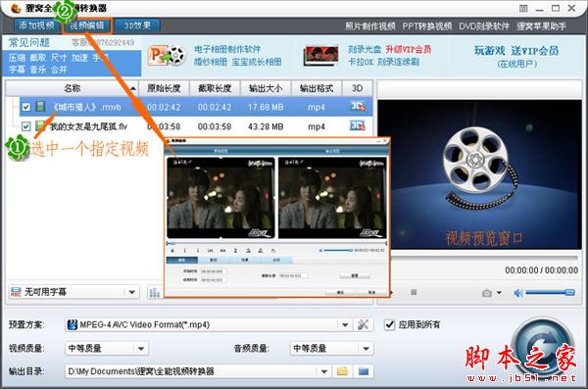Click the MPEG-4 format icon in preset box

click(x=72, y=324)
